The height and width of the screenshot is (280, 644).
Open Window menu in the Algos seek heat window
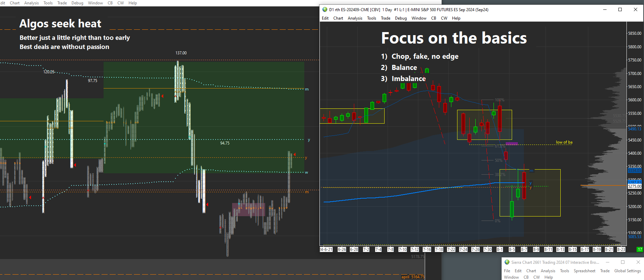95,3
